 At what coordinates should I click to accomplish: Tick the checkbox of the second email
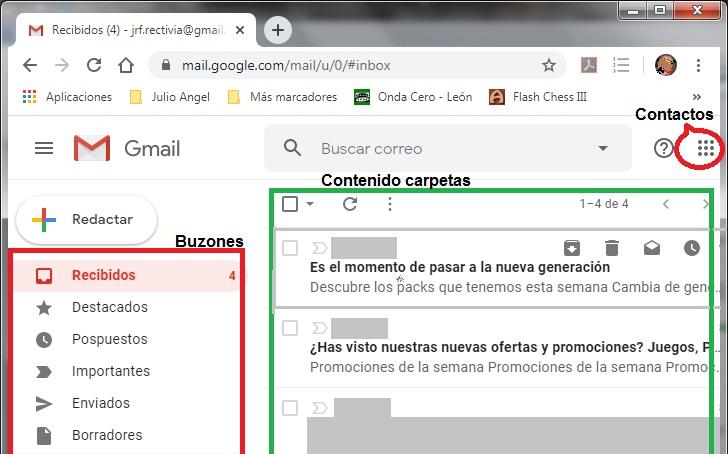pyautogui.click(x=291, y=327)
